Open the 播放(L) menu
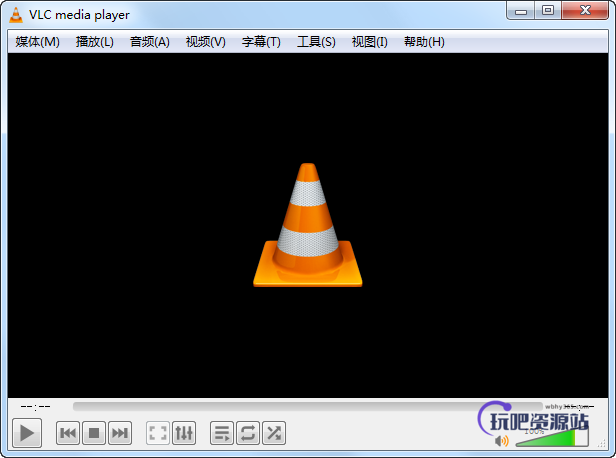The height and width of the screenshot is (458, 616). (95, 42)
